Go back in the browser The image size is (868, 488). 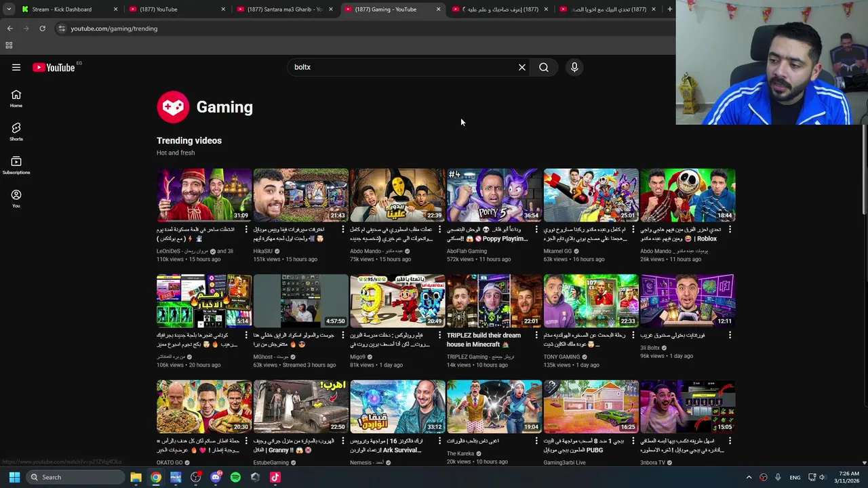(x=9, y=28)
